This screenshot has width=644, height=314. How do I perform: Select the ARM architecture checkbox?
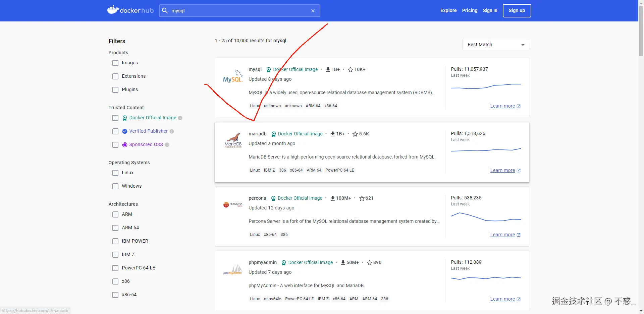(115, 214)
